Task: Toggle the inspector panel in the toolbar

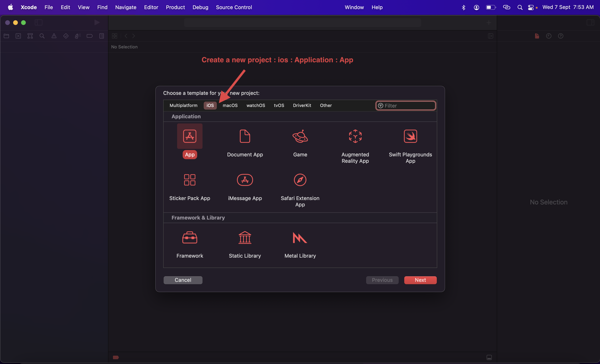Action: pos(590,22)
